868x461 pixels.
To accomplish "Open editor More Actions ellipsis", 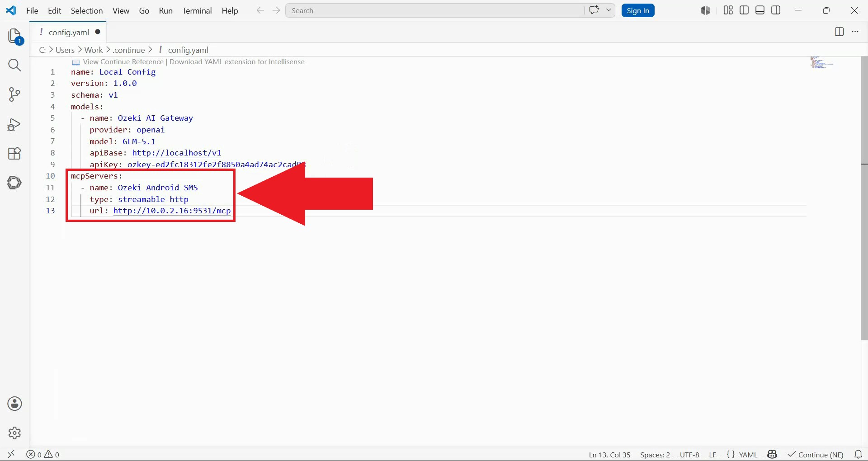I will [855, 32].
